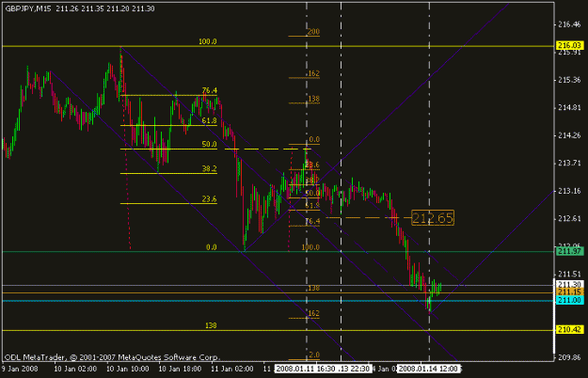Click the 215.36 price axis label
588x378 pixels.
coord(569,80)
